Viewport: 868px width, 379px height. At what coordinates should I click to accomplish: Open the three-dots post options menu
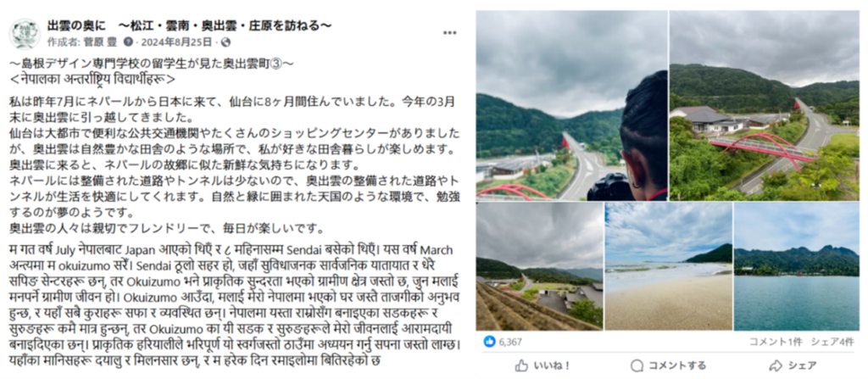click(x=450, y=33)
